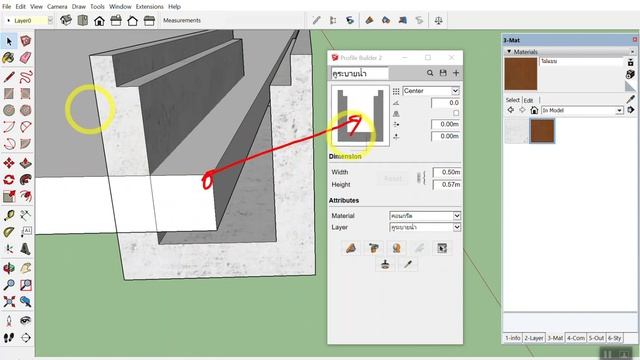Select the Line pencil tool
This screenshot has height=360, width=640.
(9, 77)
